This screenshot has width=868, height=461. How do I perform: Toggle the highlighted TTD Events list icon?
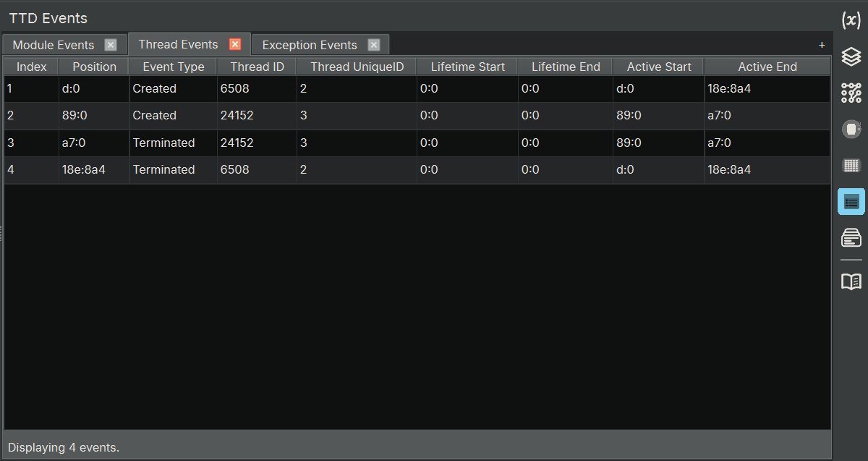pyautogui.click(x=851, y=202)
